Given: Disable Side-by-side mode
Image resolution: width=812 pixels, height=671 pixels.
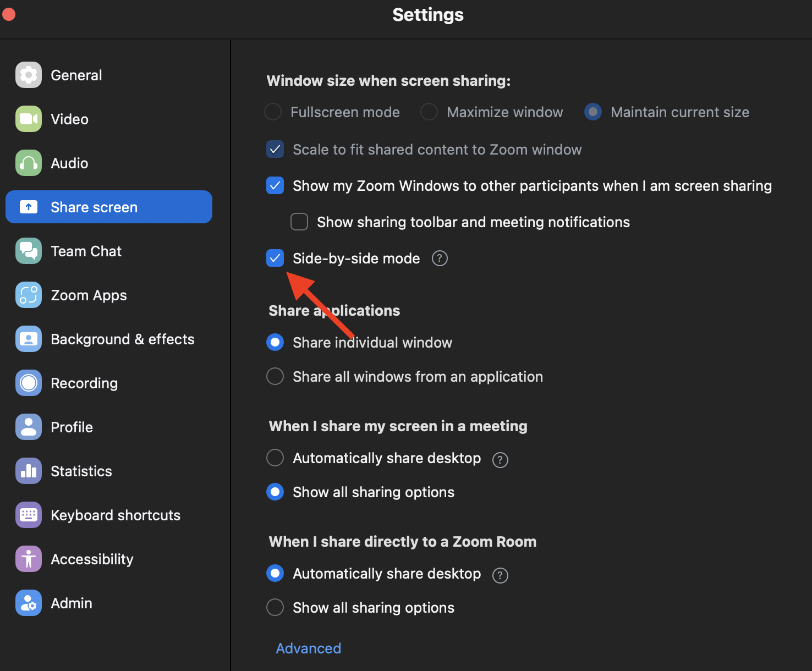Looking at the screenshot, I should [x=275, y=258].
